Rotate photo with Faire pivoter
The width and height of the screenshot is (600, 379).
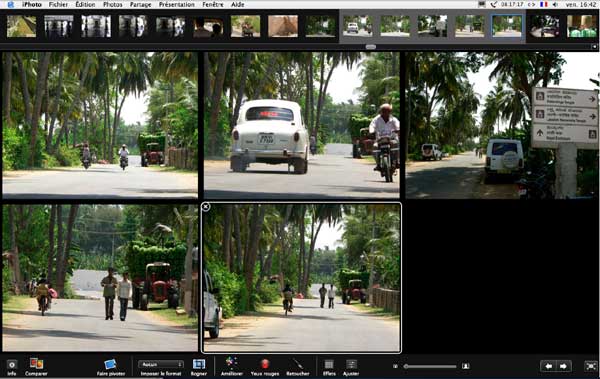tap(110, 364)
